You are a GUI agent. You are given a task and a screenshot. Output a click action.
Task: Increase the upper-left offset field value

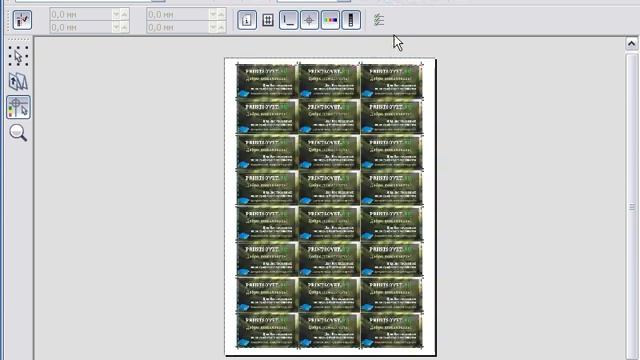(x=125, y=15)
